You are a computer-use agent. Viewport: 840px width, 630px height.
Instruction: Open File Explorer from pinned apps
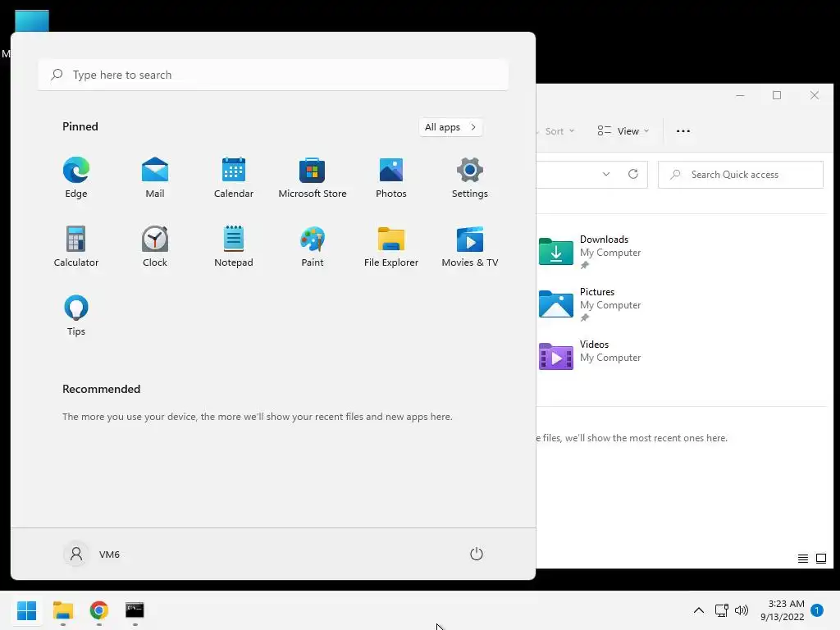[x=391, y=247]
